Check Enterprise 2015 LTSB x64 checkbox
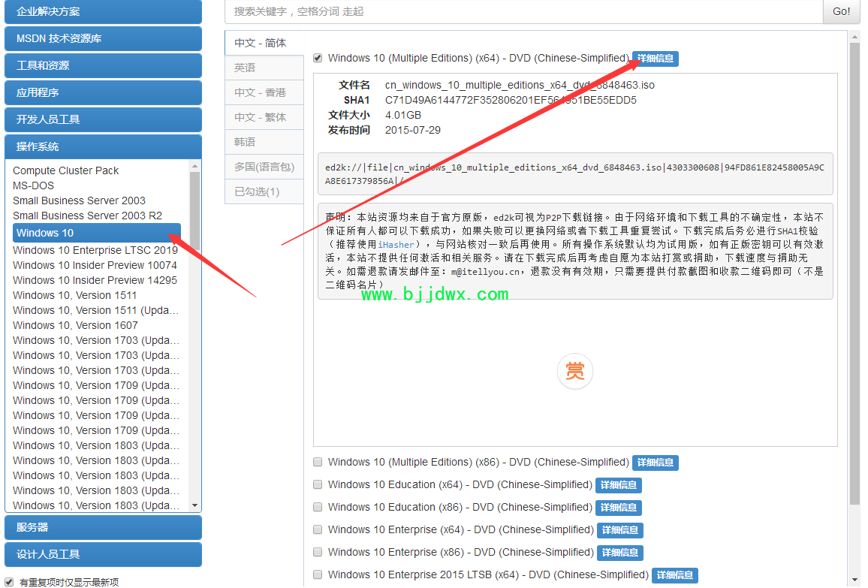Viewport: 868px width, 588px height. tap(318, 574)
